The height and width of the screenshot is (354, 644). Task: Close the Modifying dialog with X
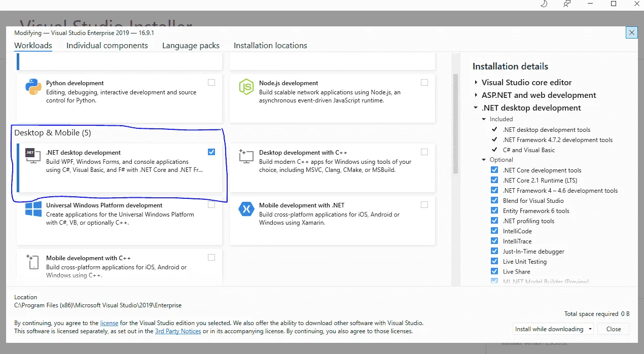click(632, 32)
